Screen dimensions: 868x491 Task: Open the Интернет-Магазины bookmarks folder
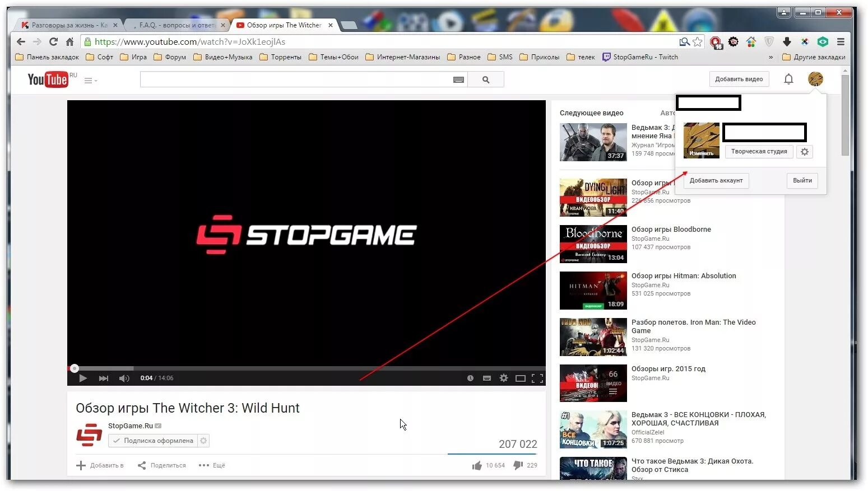click(402, 57)
